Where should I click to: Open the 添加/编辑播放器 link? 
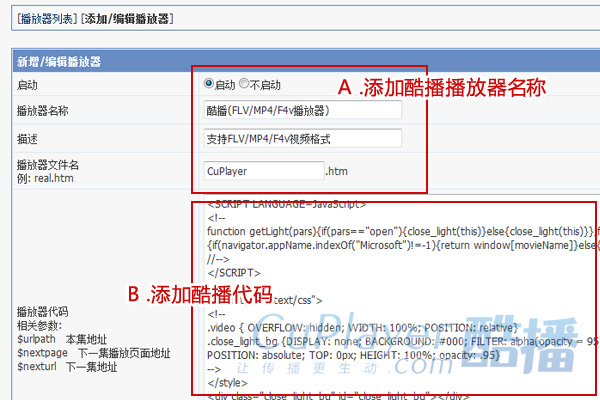pyautogui.click(x=127, y=19)
